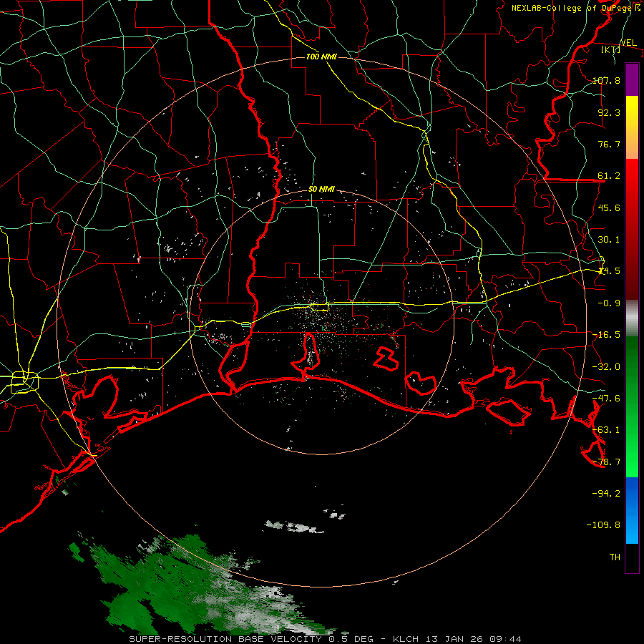The height and width of the screenshot is (644, 644).
Task: Click the Super-Resolution Base Velocity caption
Action: 326,639
